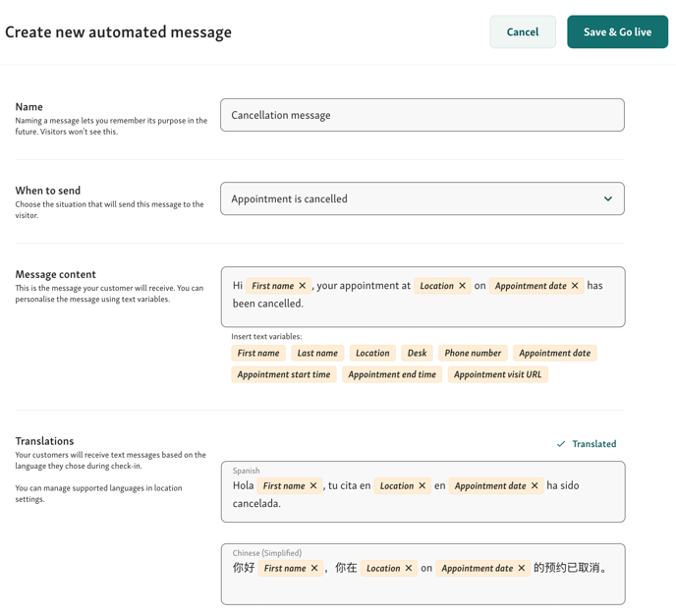Insert the Phone number text variable
The height and width of the screenshot is (616, 676).
(x=473, y=353)
